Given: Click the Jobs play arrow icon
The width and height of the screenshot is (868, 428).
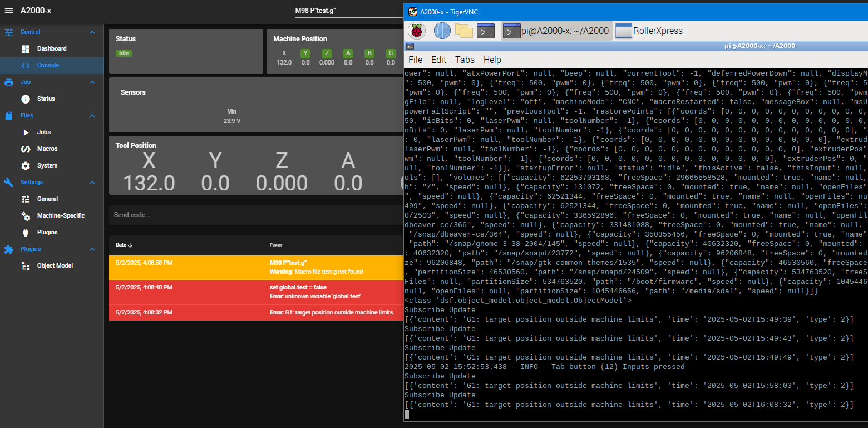Looking at the screenshot, I should tap(26, 132).
